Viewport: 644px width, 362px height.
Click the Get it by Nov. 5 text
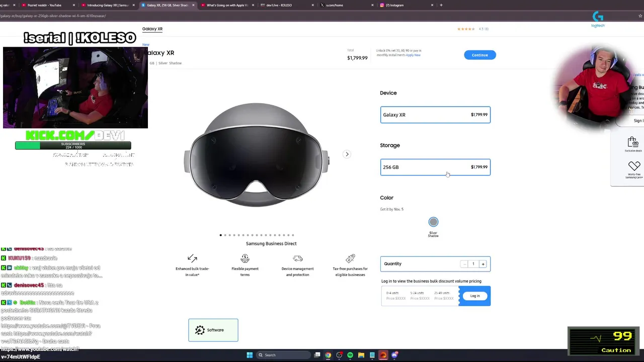[x=392, y=209]
